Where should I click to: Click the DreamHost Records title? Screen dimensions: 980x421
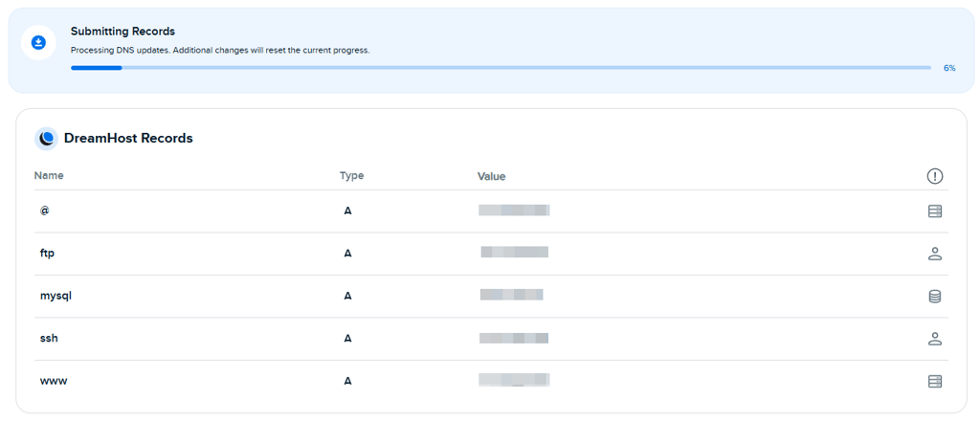click(x=128, y=138)
